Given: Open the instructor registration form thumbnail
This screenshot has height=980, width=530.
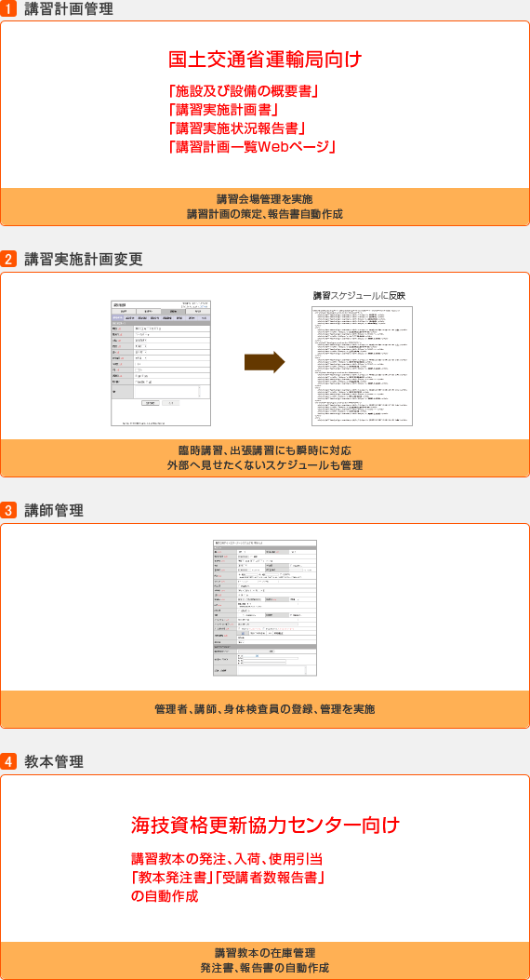Looking at the screenshot, I should (265, 608).
